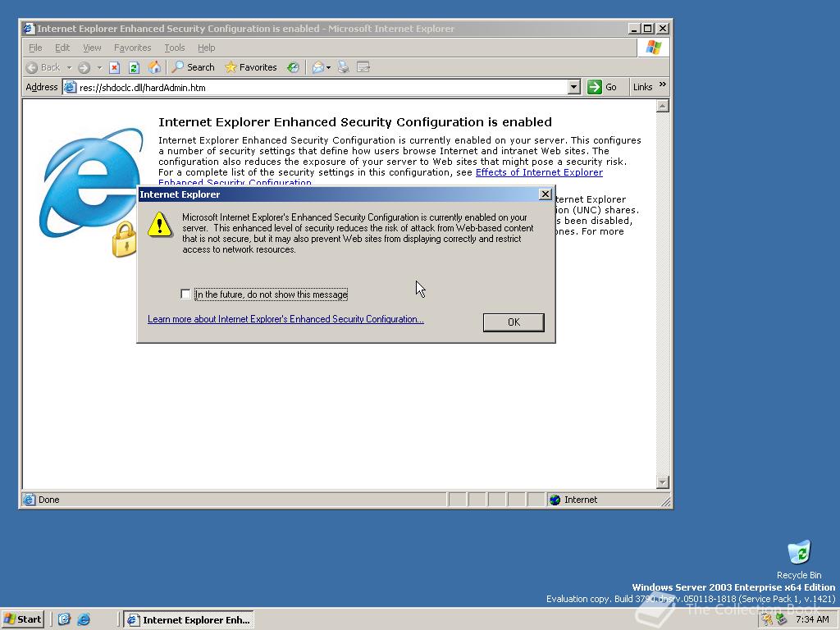The image size is (840, 630).
Task: Click the History toolbar icon
Action: pyautogui.click(x=293, y=67)
